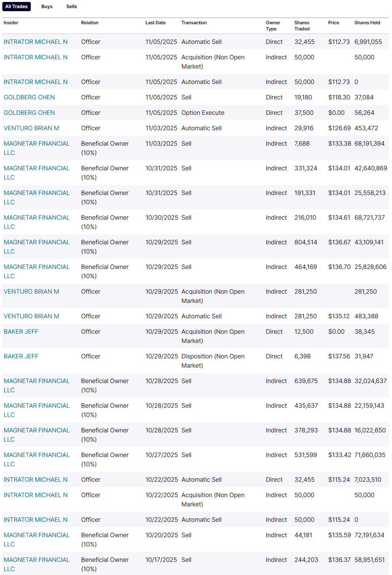This screenshot has width=392, height=575.
Task: Open MAGNETAR FINANCIAL LLC link dated 10/20/2025
Action: click(x=37, y=535)
